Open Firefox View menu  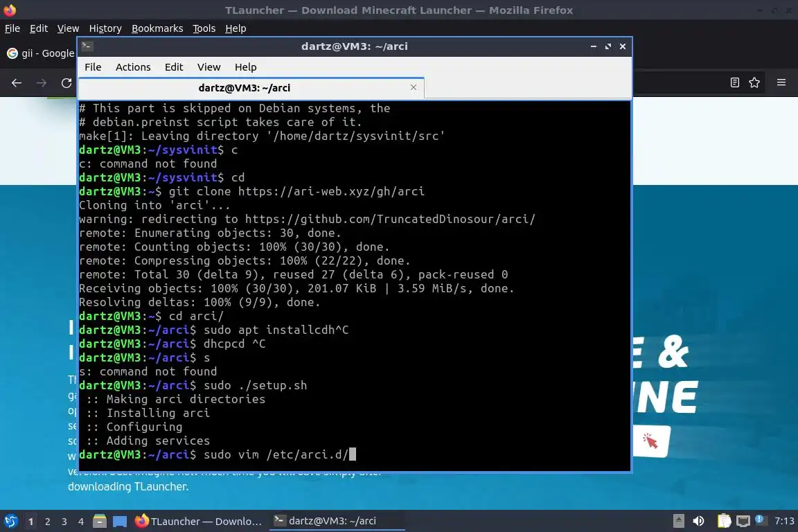(x=68, y=28)
